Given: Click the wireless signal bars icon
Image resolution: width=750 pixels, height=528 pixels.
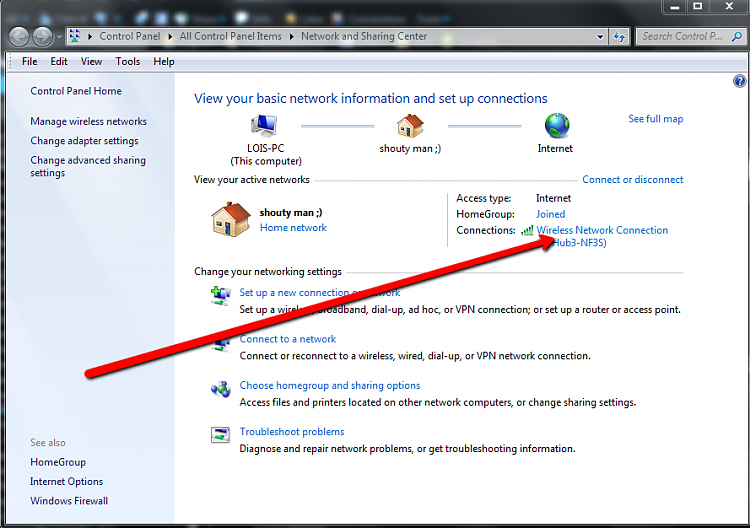Looking at the screenshot, I should click(x=527, y=231).
